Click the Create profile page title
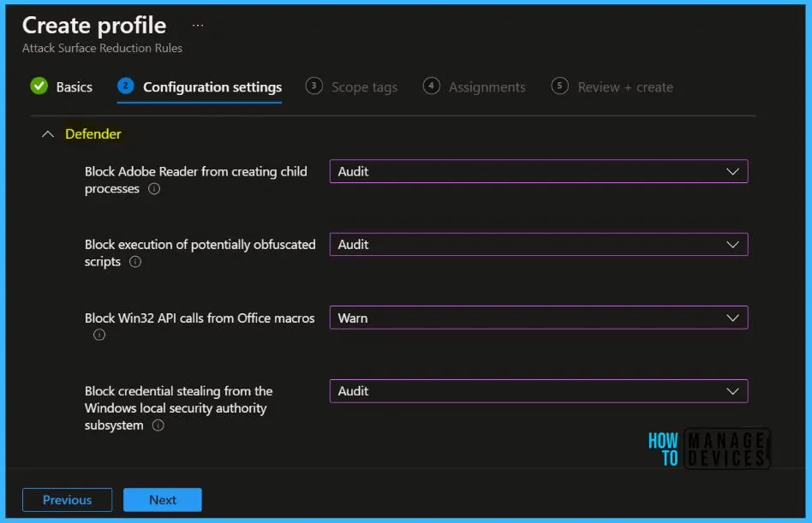Viewport: 812px width, 523px height. pyautogui.click(x=94, y=26)
